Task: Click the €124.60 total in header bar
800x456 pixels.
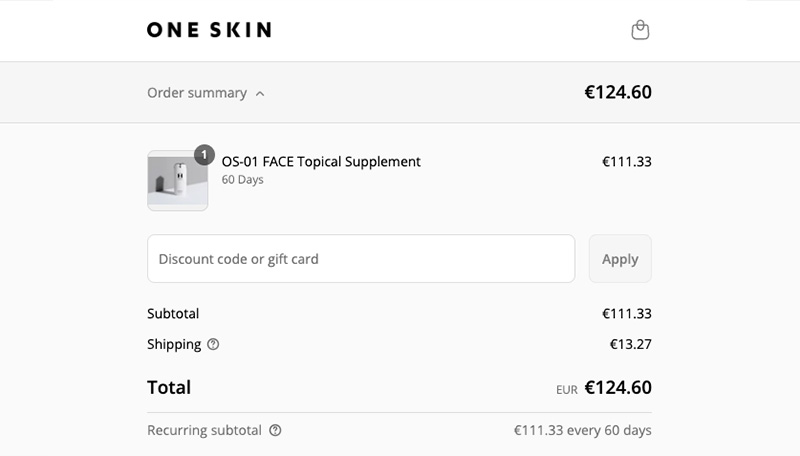Action: [618, 92]
